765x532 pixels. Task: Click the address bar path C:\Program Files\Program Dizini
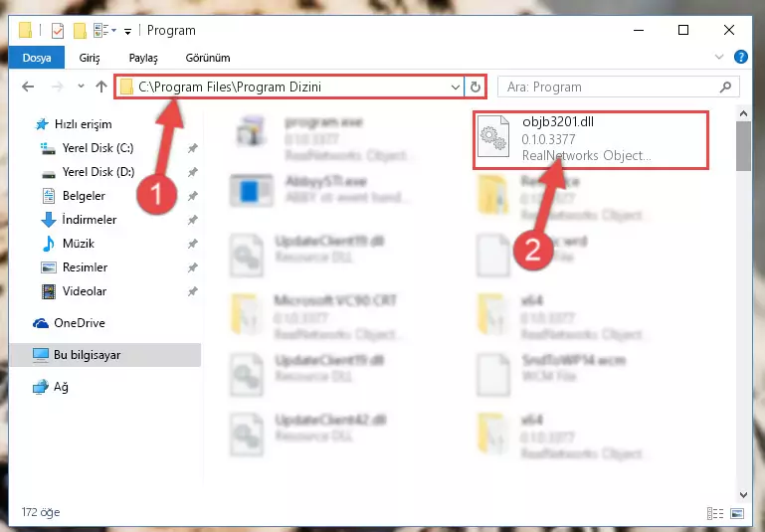coord(230,87)
